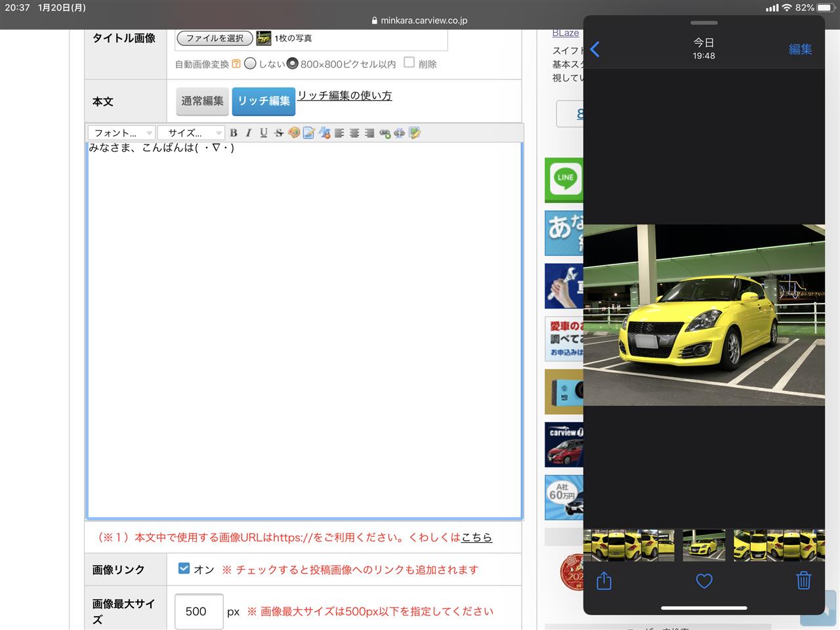
Task: Click the remove formatting icon
Action: (x=324, y=133)
